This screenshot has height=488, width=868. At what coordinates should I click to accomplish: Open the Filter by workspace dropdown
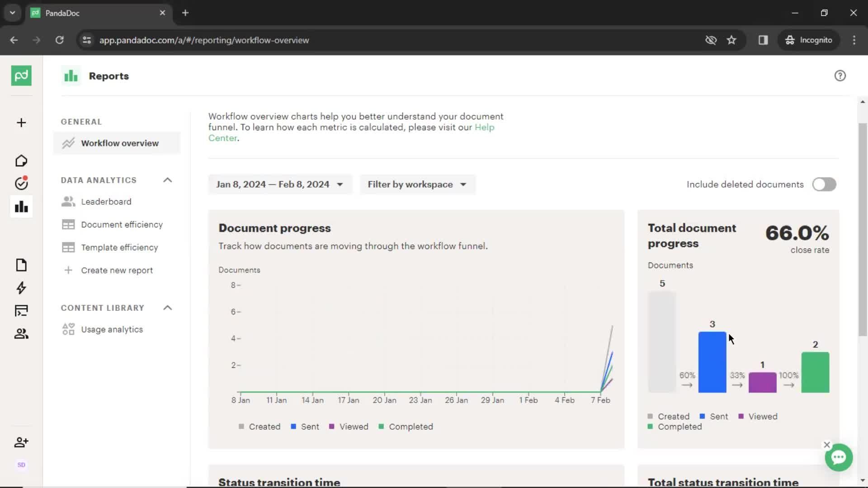(417, 184)
